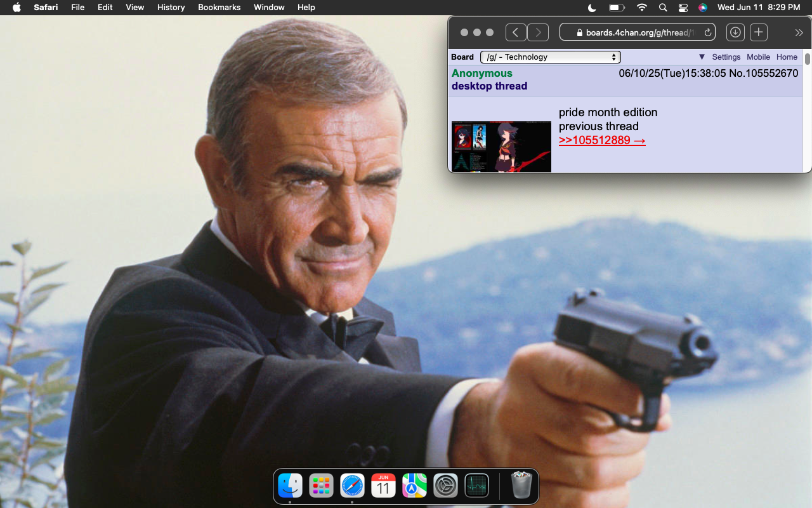The width and height of the screenshot is (812, 508).
Task: Open the File menu
Action: 78,7
